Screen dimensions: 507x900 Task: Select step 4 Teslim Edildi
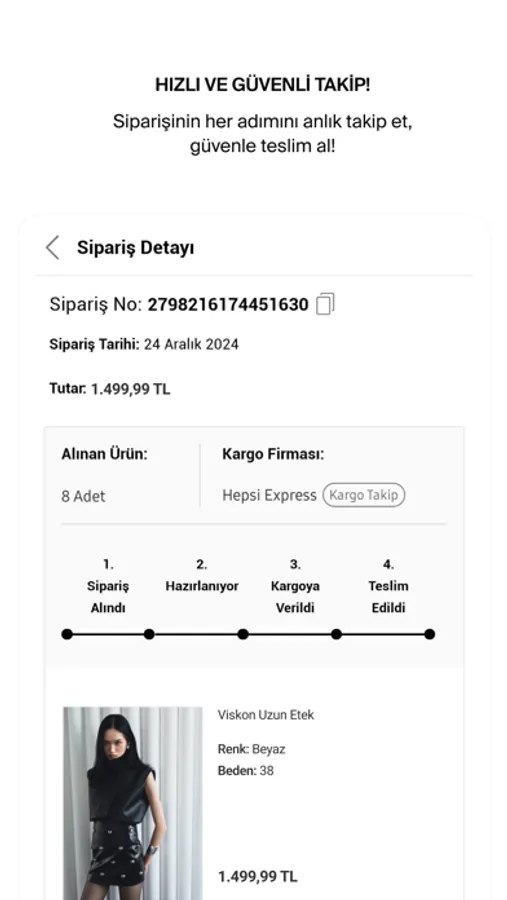[x=388, y=586]
